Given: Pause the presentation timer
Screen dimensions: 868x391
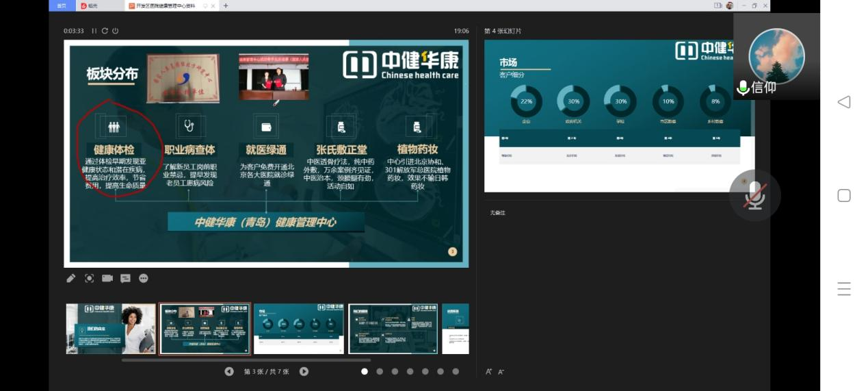Looking at the screenshot, I should tap(94, 31).
